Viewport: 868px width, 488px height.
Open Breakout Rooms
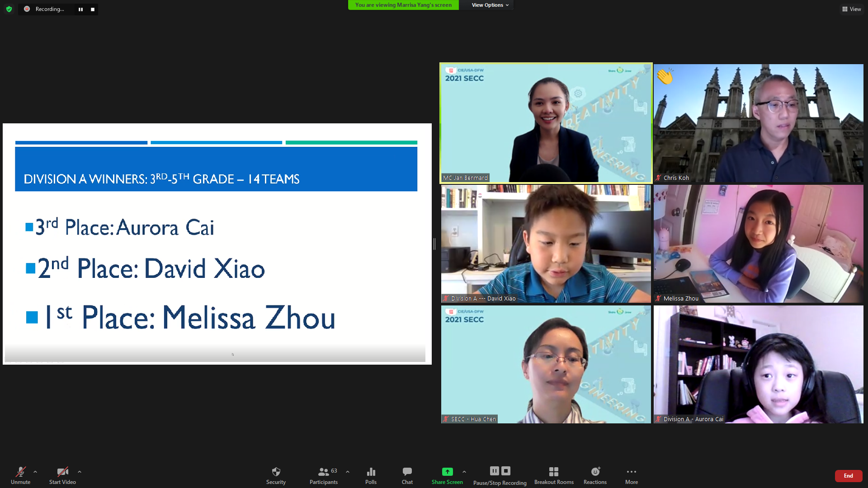pyautogui.click(x=554, y=475)
